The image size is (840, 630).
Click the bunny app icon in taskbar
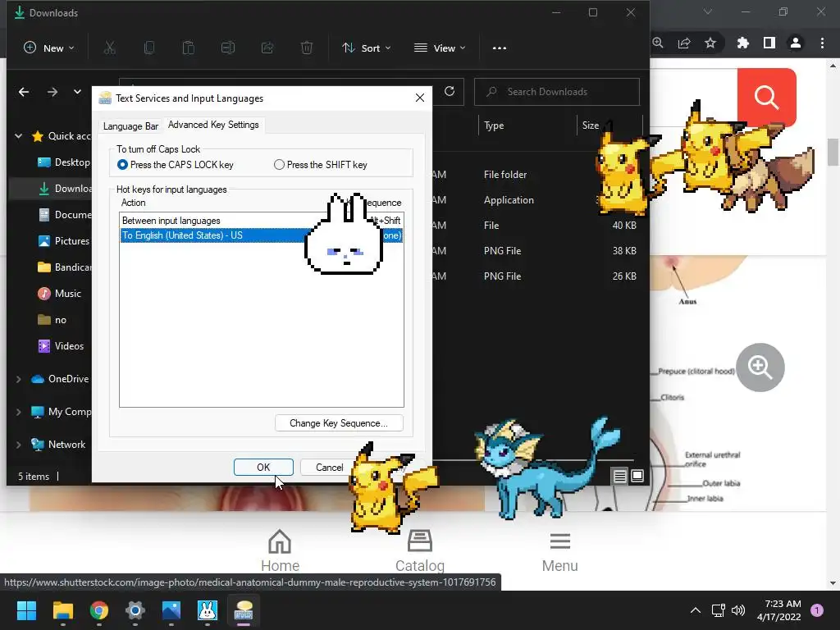tap(208, 610)
